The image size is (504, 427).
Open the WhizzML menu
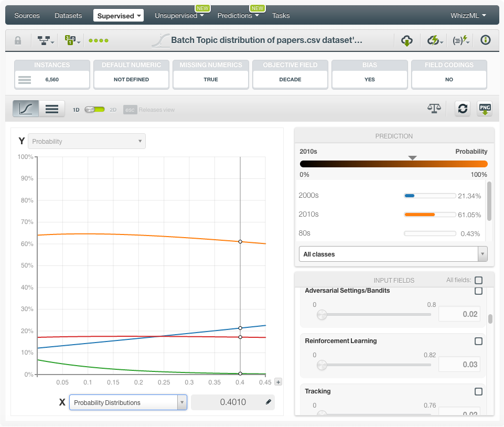click(x=468, y=16)
